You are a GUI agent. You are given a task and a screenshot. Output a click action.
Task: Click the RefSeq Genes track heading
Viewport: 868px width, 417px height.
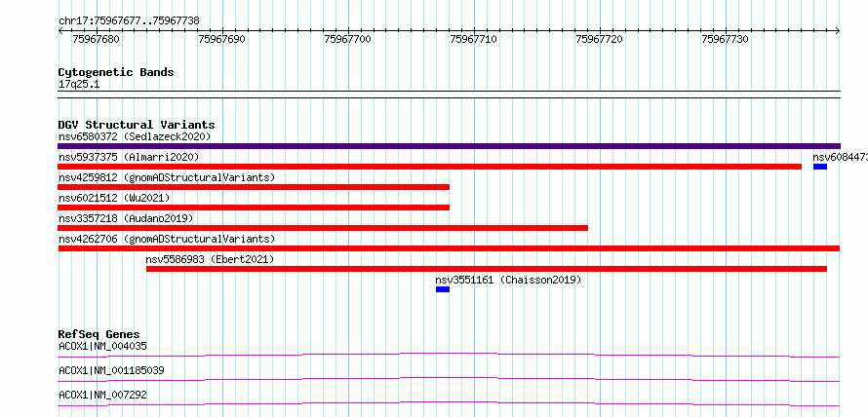point(99,334)
